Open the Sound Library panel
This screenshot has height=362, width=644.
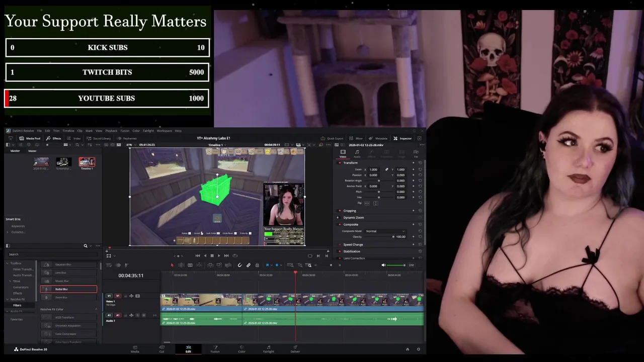coord(99,138)
